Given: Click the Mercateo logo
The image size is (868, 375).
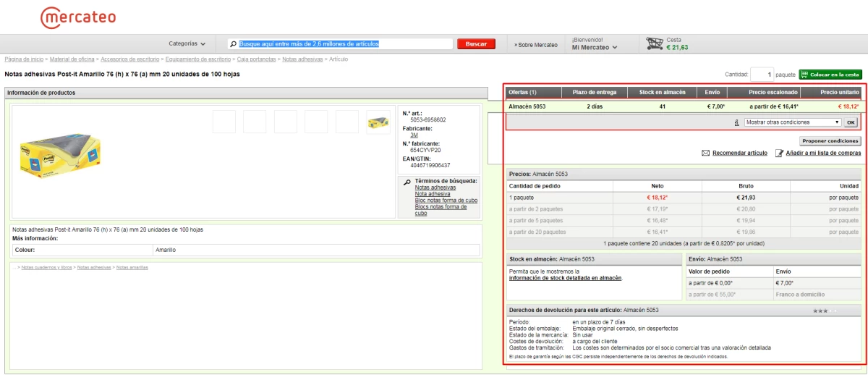Looking at the screenshot, I should click(78, 17).
